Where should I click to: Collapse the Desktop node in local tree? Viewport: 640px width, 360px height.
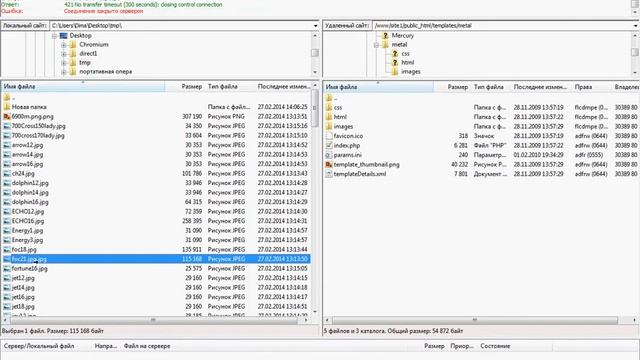(54, 36)
